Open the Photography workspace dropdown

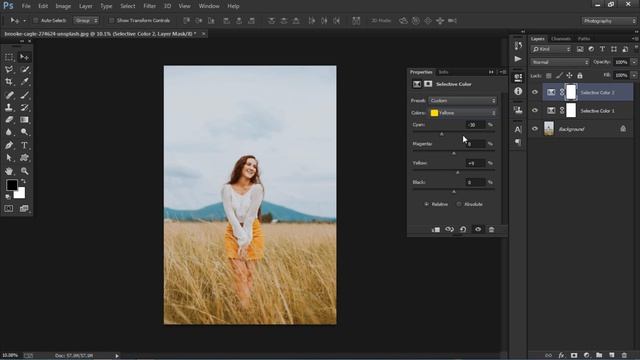point(609,21)
